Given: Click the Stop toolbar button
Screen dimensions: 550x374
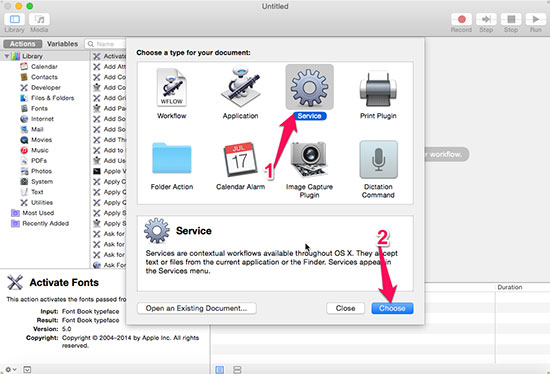Looking at the screenshot, I should point(511,19).
